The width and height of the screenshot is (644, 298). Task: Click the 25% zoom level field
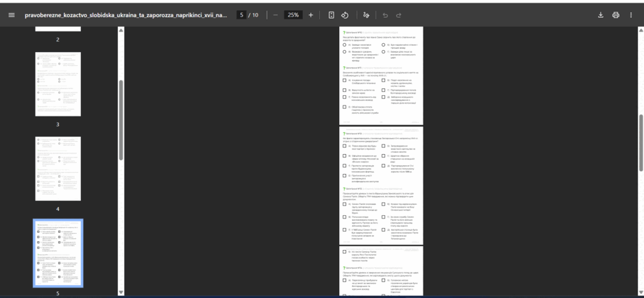[x=293, y=15]
